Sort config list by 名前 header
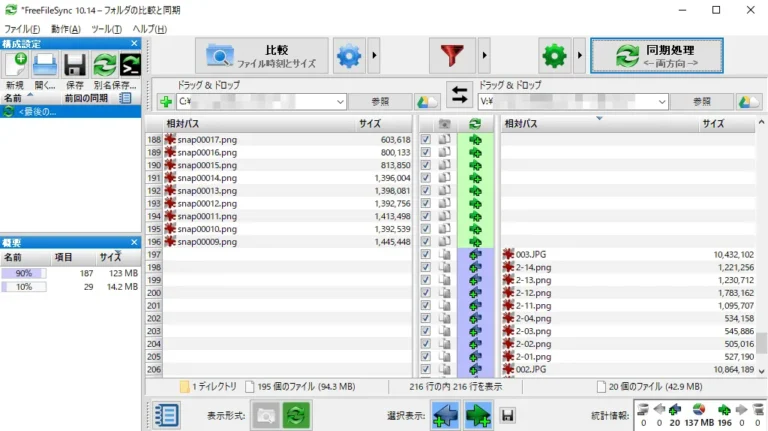Viewport: 768px width, 431px height. pyautogui.click(x=30, y=98)
